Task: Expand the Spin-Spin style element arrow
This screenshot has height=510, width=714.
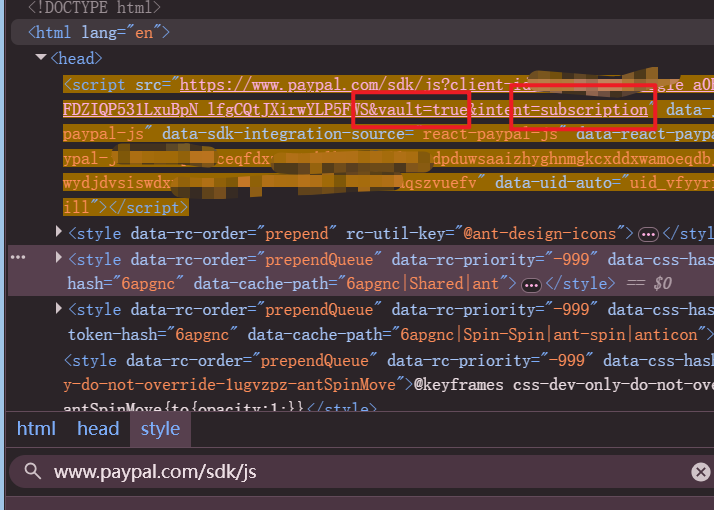Action: [x=59, y=308]
